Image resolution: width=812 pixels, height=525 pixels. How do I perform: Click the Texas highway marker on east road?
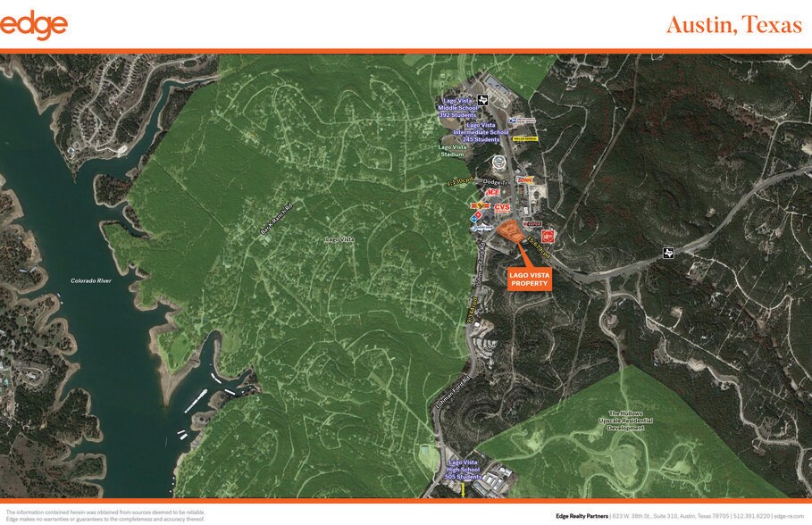[667, 252]
